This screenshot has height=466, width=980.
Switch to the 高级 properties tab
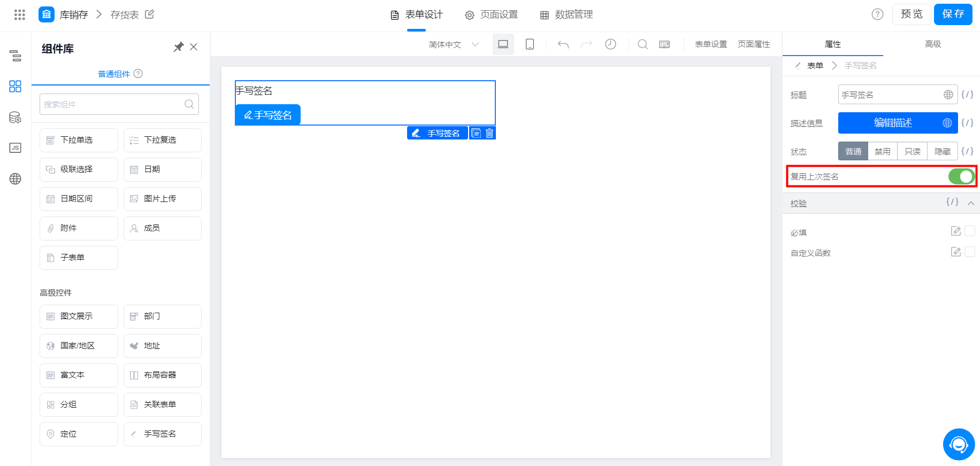pos(932,44)
